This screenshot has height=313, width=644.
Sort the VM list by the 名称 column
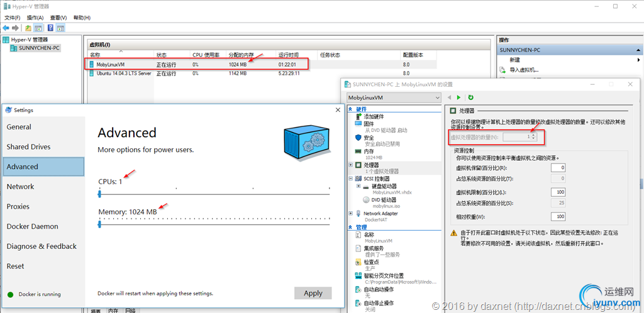(x=121, y=55)
